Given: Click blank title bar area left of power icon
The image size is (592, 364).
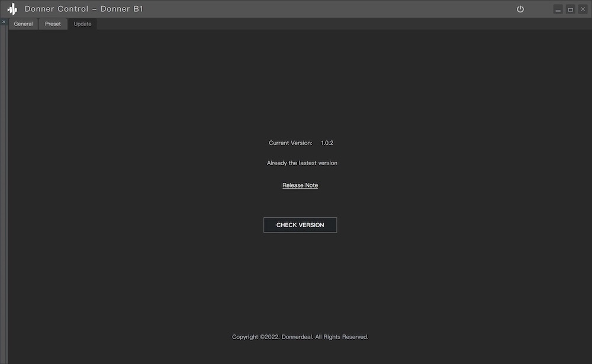Looking at the screenshot, I should (355, 9).
